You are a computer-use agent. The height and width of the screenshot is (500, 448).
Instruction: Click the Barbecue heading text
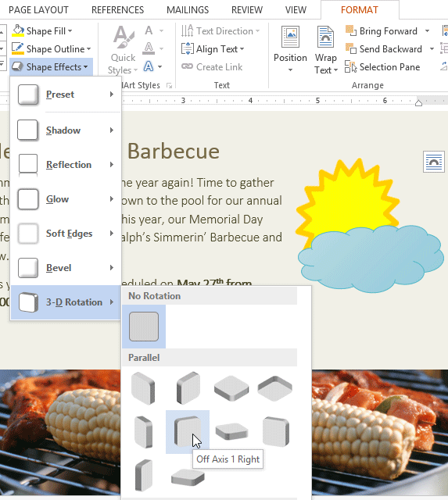[x=174, y=151]
